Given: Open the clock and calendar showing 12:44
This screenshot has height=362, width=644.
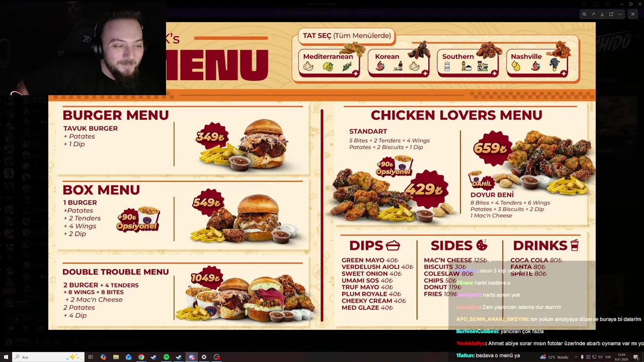Looking at the screenshot, I should [622, 357].
